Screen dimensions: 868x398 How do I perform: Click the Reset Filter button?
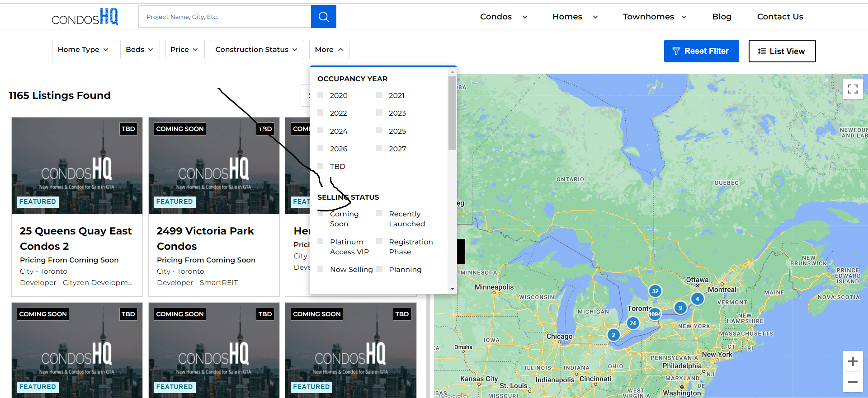[701, 51]
